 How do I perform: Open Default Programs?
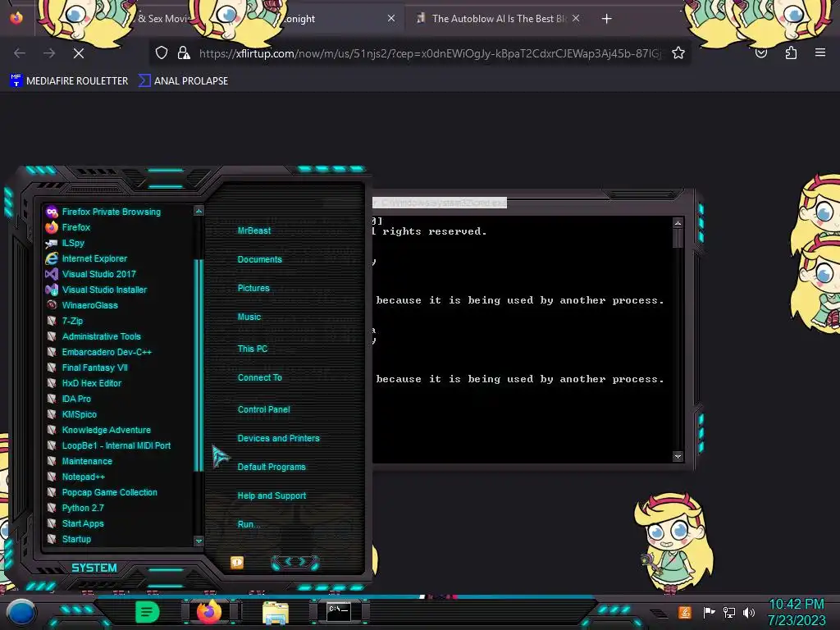click(271, 467)
